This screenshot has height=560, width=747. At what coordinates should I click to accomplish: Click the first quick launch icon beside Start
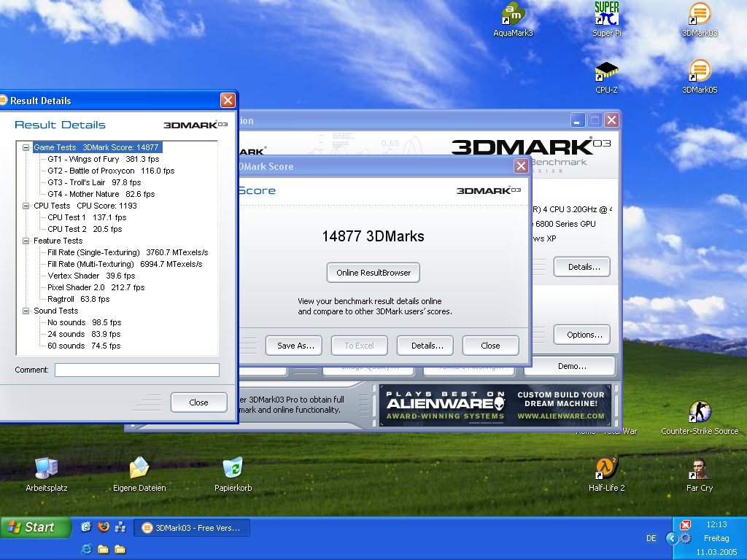pyautogui.click(x=86, y=526)
